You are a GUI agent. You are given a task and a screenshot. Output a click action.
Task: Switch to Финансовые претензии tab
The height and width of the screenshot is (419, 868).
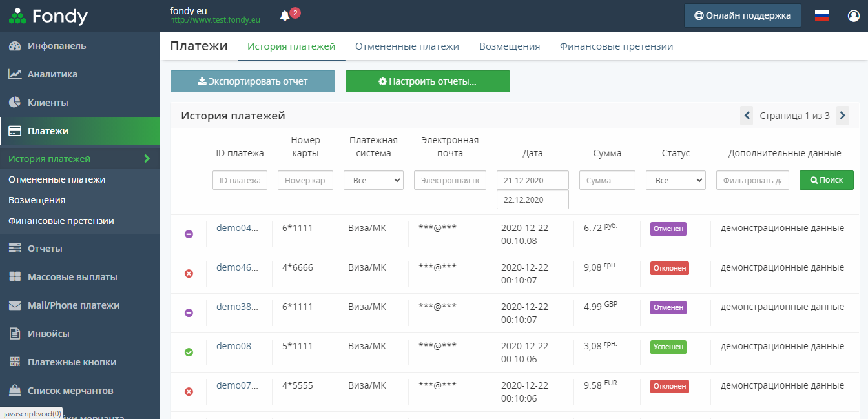(616, 46)
